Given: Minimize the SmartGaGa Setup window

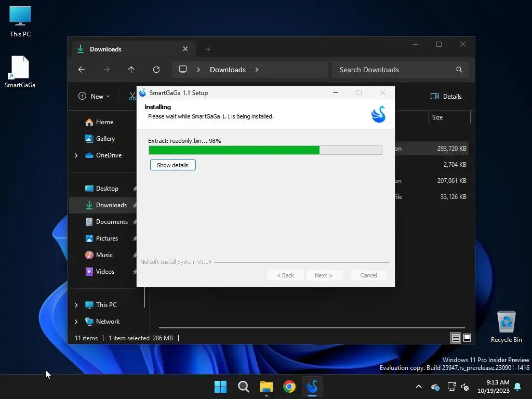Looking at the screenshot, I should tap(336, 92).
